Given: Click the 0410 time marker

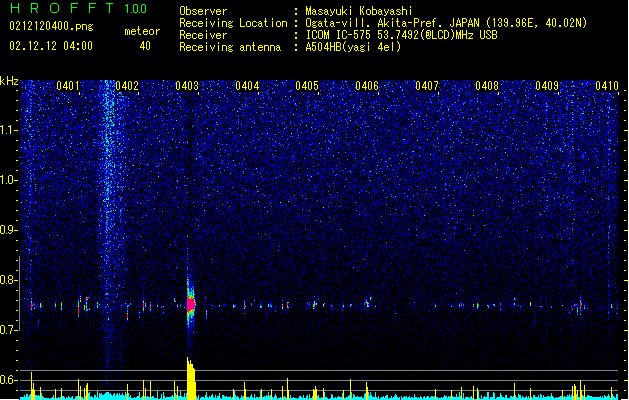Looking at the screenshot, I should tap(607, 86).
